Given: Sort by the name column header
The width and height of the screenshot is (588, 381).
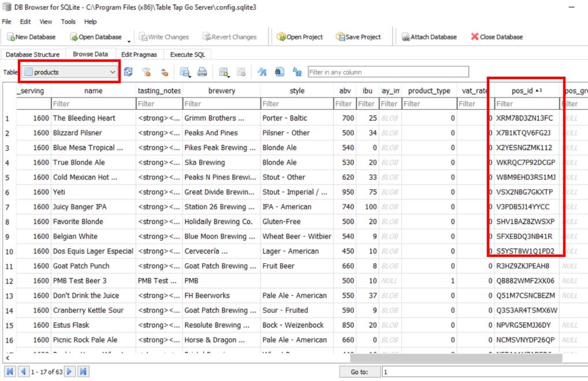Looking at the screenshot, I should [x=94, y=91].
